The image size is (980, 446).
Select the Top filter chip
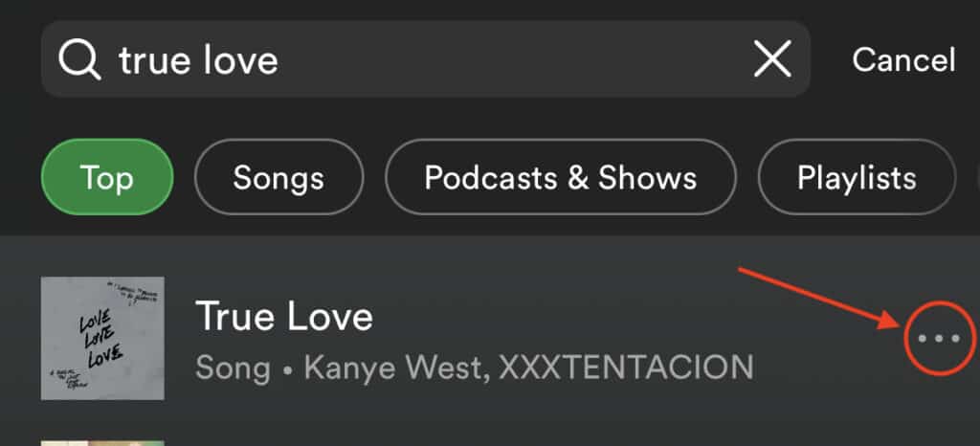pos(107,177)
